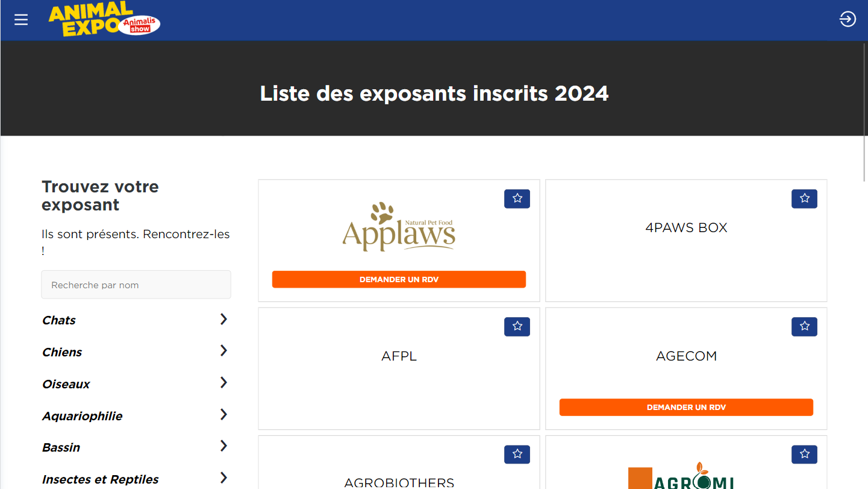Open the hamburger menu
Screen dimensions: 868x489
pyautogui.click(x=21, y=20)
